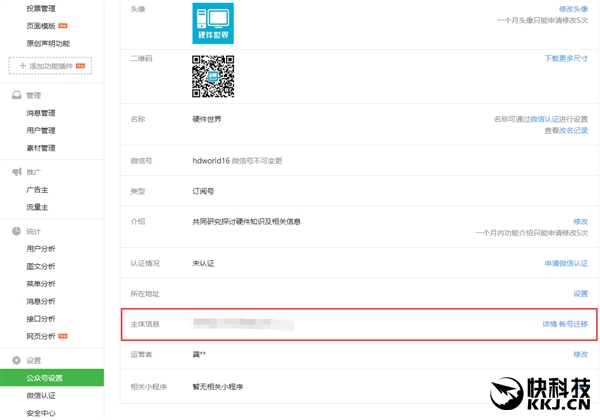Click the 帐号迁移 link

573,324
